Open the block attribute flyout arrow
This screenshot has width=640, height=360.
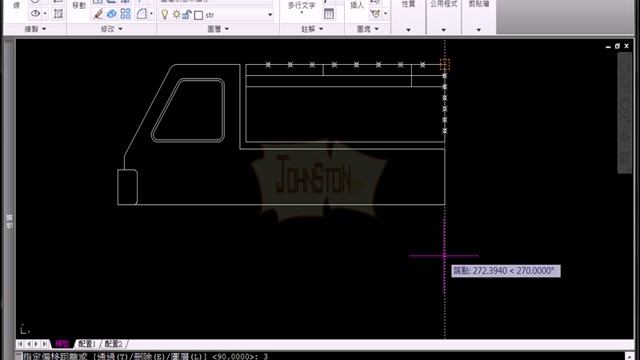[385, 14]
